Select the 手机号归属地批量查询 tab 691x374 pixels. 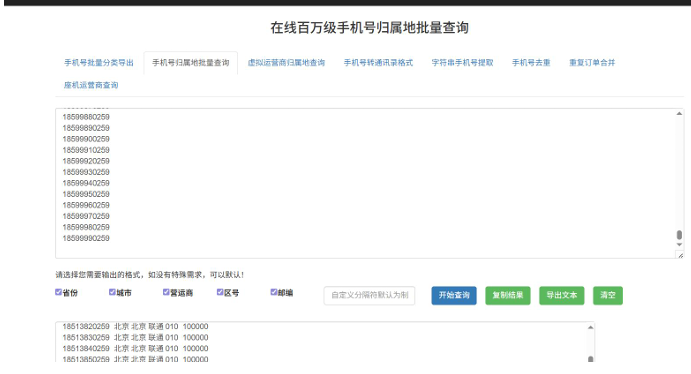click(191, 63)
